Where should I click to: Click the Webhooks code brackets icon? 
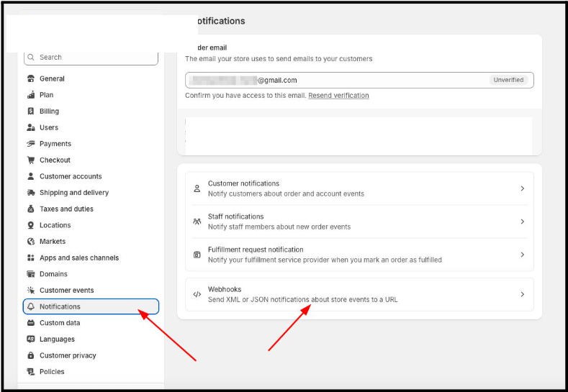coord(197,294)
